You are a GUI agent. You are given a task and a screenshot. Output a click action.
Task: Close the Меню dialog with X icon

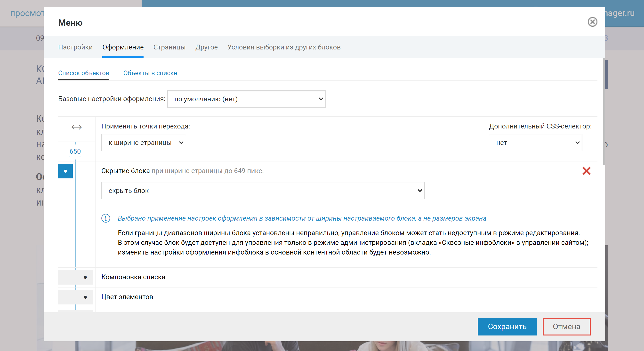(x=592, y=22)
